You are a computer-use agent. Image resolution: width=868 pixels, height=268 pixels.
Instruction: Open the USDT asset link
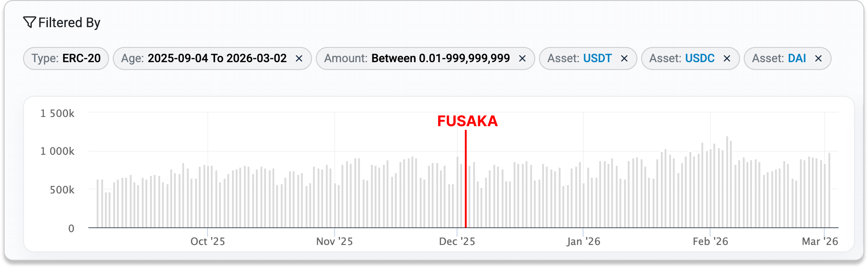click(597, 58)
